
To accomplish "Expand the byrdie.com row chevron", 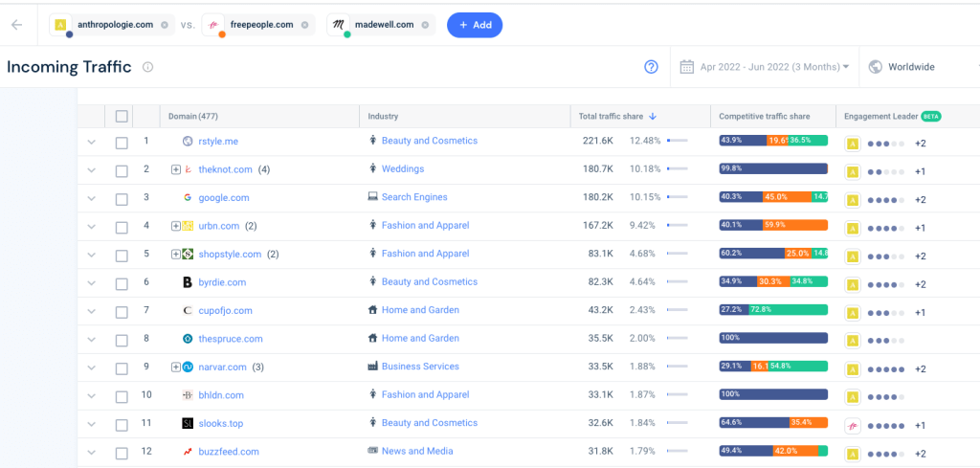I will [92, 282].
